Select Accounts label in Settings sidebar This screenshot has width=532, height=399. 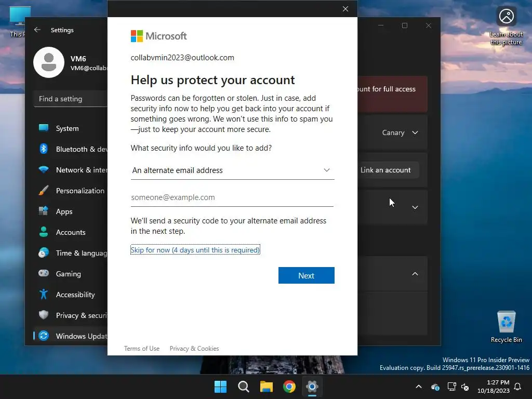coord(71,232)
